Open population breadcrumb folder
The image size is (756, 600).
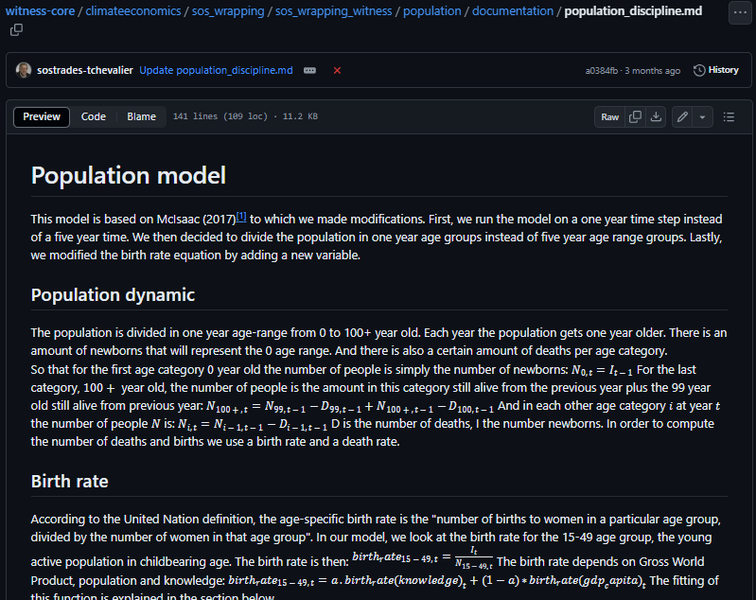pos(432,11)
